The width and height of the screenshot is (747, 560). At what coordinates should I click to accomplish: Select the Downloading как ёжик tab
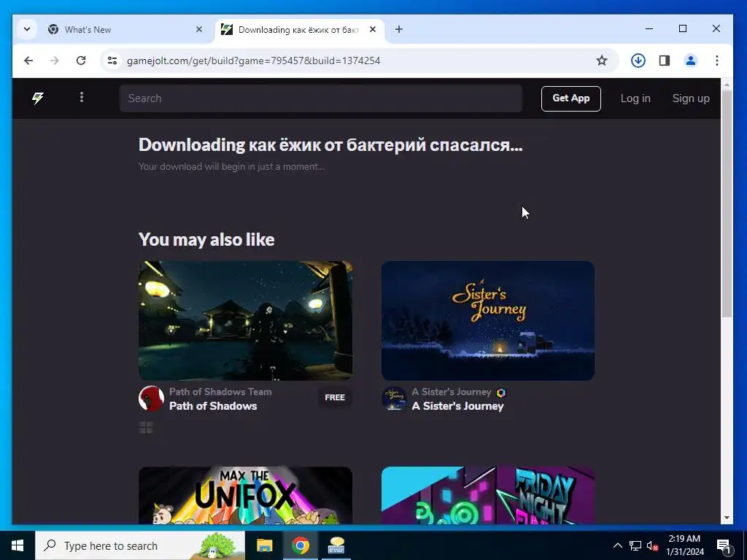pos(298,29)
